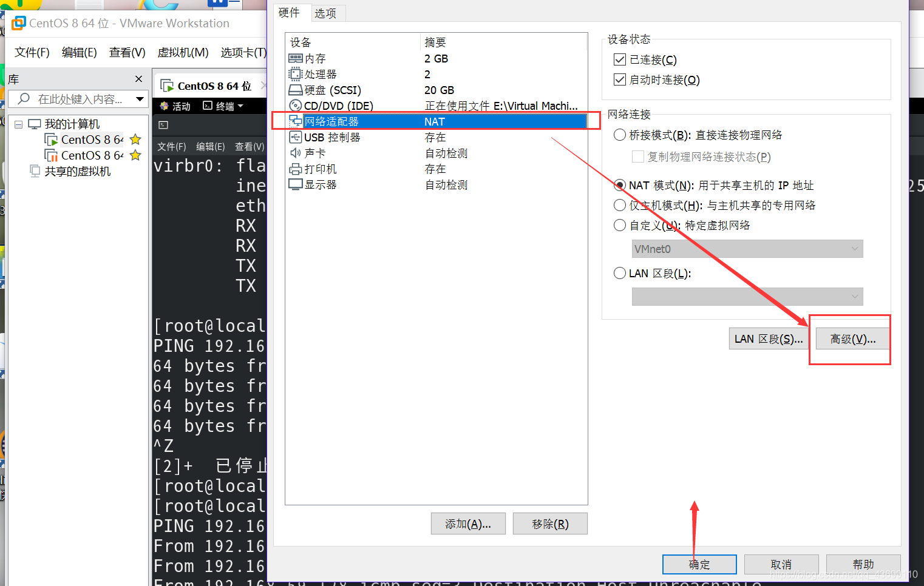Click favorite star of second CentOS VM
Viewport: 924px width, 586px height.
coord(135,155)
